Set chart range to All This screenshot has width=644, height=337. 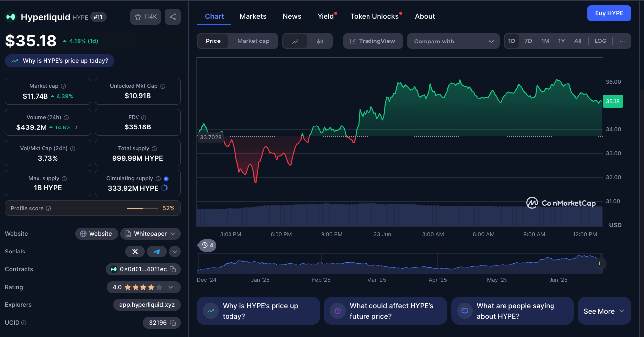point(578,41)
